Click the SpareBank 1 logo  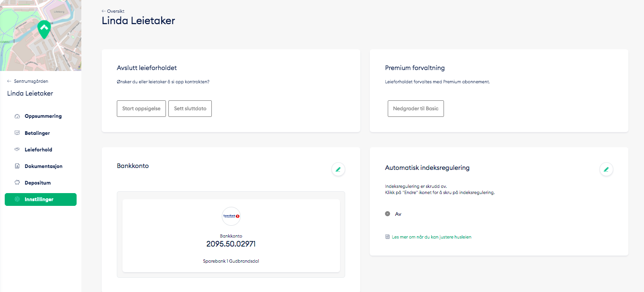pyautogui.click(x=231, y=216)
